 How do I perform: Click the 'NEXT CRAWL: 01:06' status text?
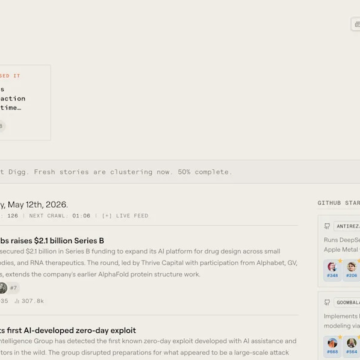(60, 216)
